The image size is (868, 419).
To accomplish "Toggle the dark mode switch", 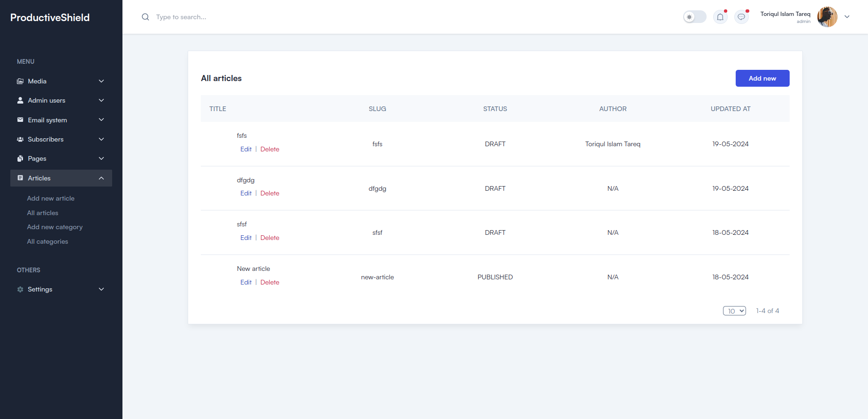I will tap(694, 17).
